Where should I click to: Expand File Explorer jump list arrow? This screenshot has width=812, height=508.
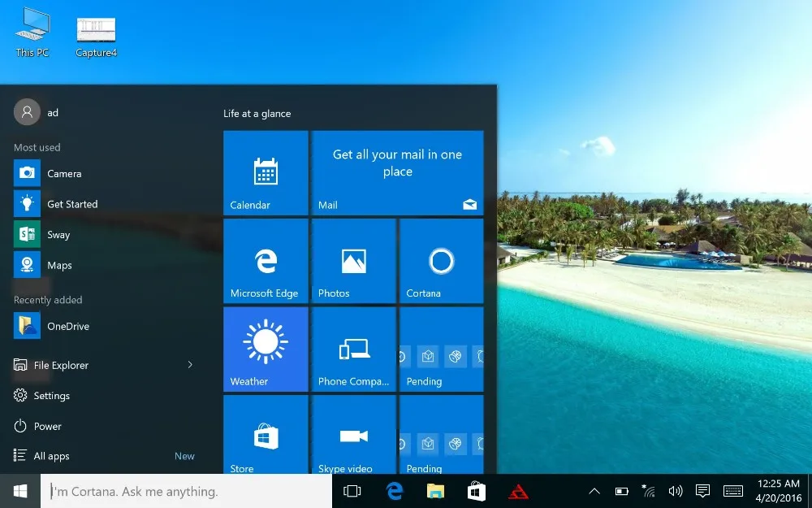(x=190, y=365)
